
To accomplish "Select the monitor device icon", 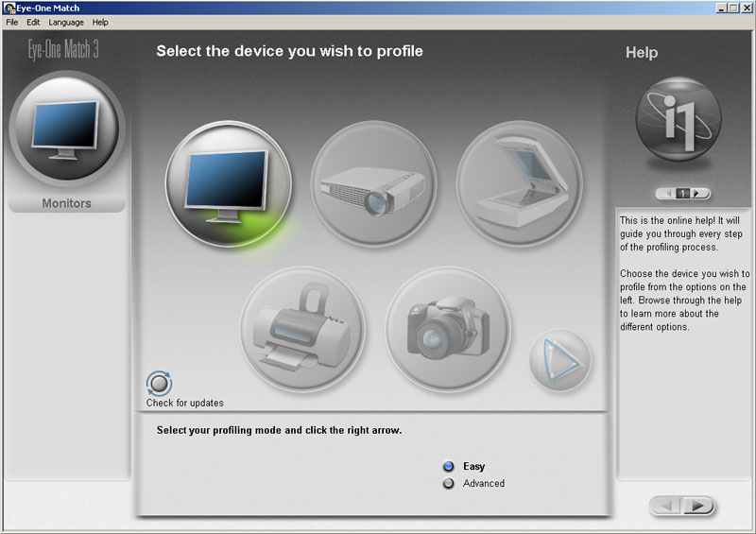I will click(229, 183).
